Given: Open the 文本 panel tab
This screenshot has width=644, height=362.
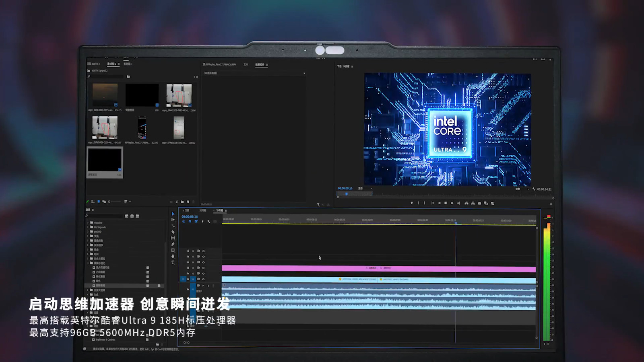Looking at the screenshot, I should [246, 64].
